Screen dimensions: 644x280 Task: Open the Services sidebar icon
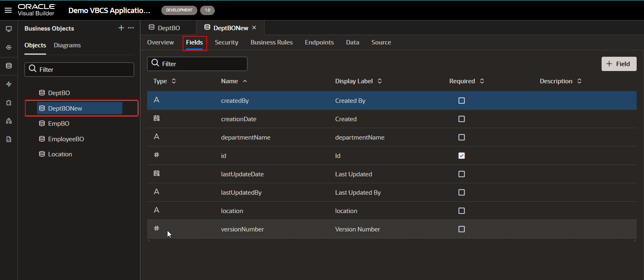click(x=9, y=47)
